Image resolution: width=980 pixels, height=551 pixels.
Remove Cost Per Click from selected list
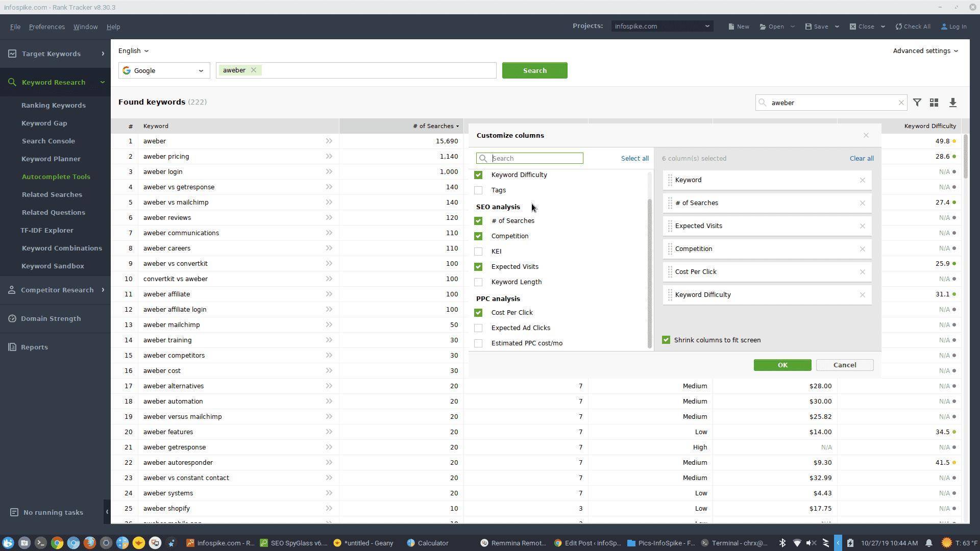(x=862, y=272)
